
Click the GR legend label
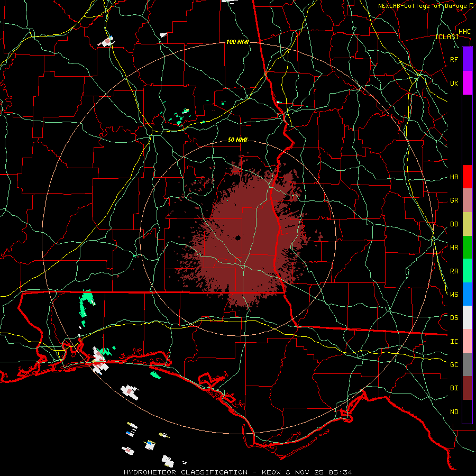click(454, 200)
